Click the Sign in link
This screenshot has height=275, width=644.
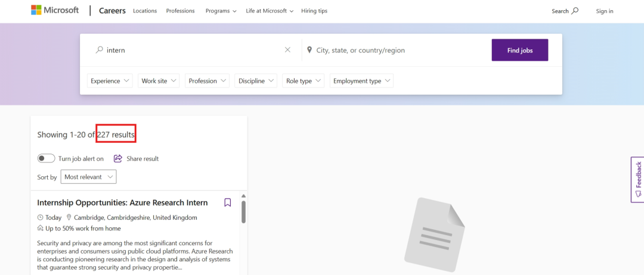[605, 11]
